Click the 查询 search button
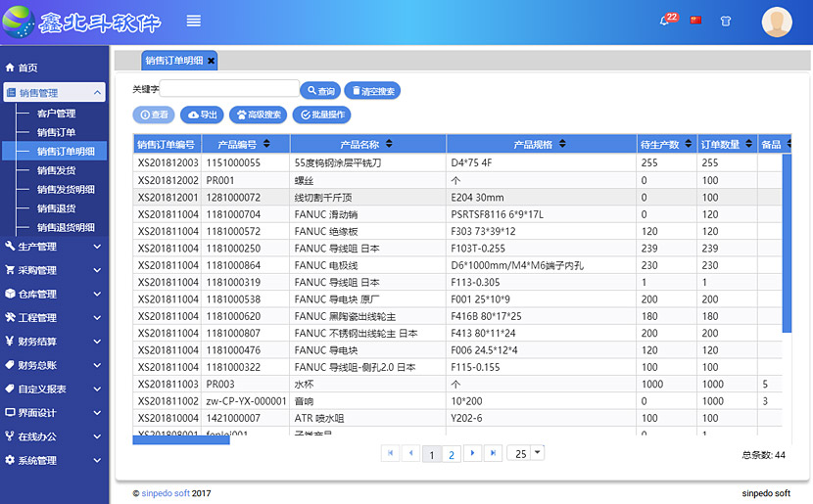Screen dimensions: 813x504 318,91
